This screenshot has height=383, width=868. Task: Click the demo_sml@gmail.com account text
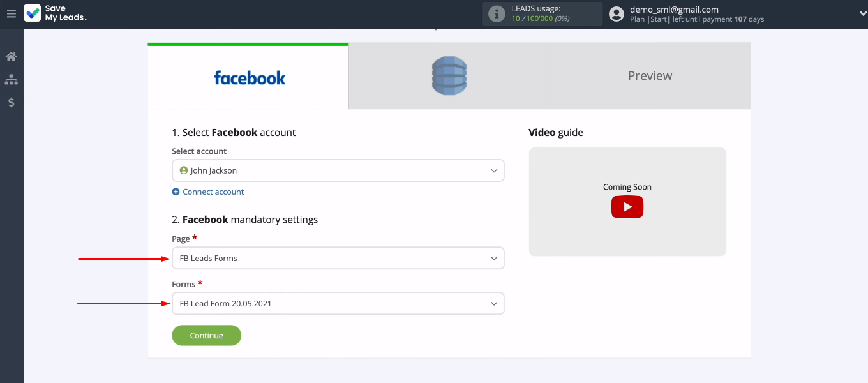click(x=674, y=10)
